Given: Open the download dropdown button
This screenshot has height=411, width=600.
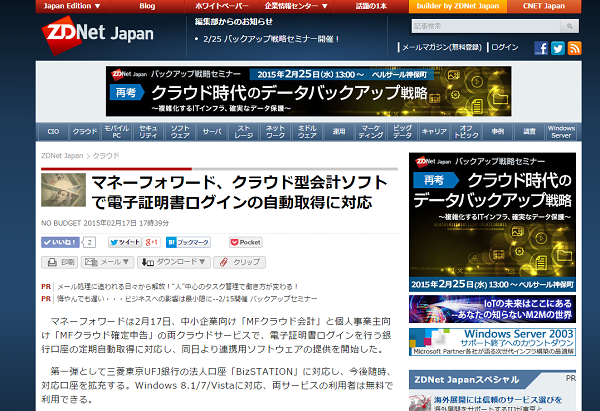Looking at the screenshot, I should click(x=174, y=262).
